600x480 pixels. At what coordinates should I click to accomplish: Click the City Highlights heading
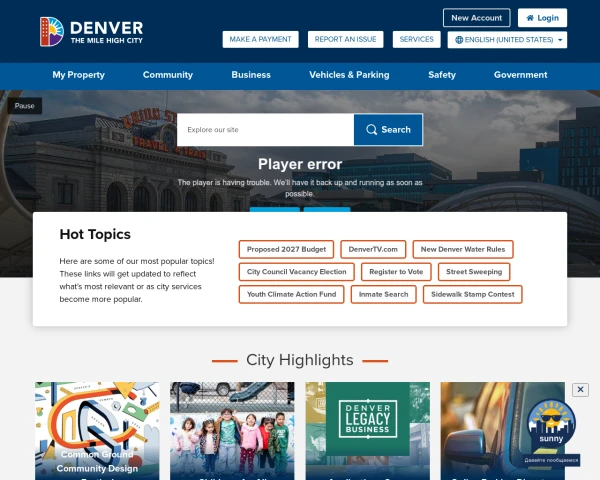click(x=300, y=360)
